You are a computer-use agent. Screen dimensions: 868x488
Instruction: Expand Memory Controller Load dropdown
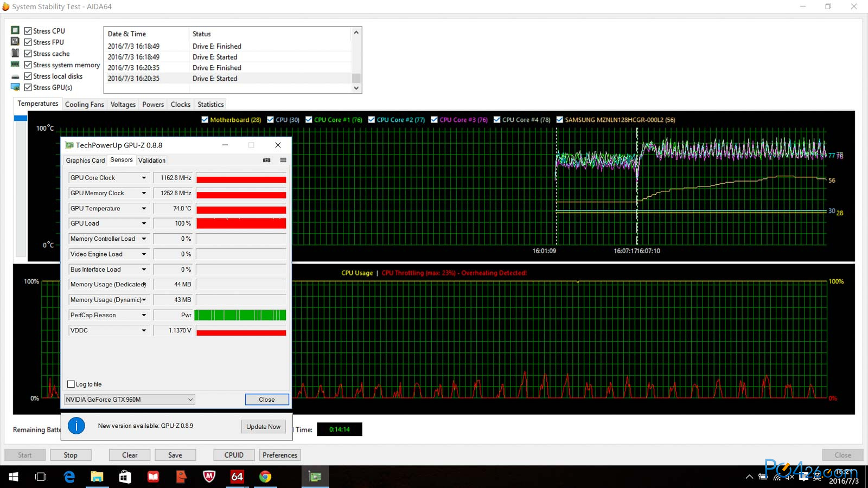tap(144, 239)
